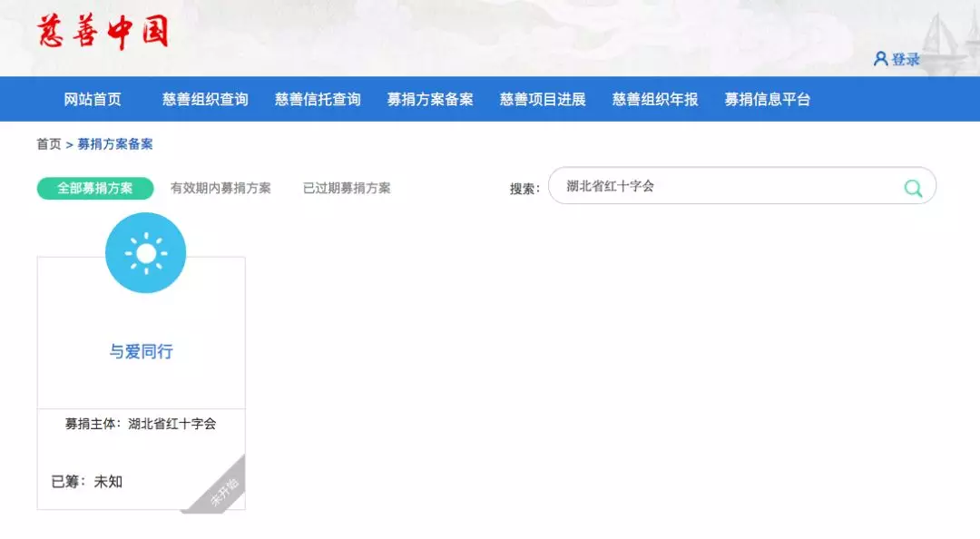
Task: Go to 慈善信托查询 page
Action: tap(318, 100)
